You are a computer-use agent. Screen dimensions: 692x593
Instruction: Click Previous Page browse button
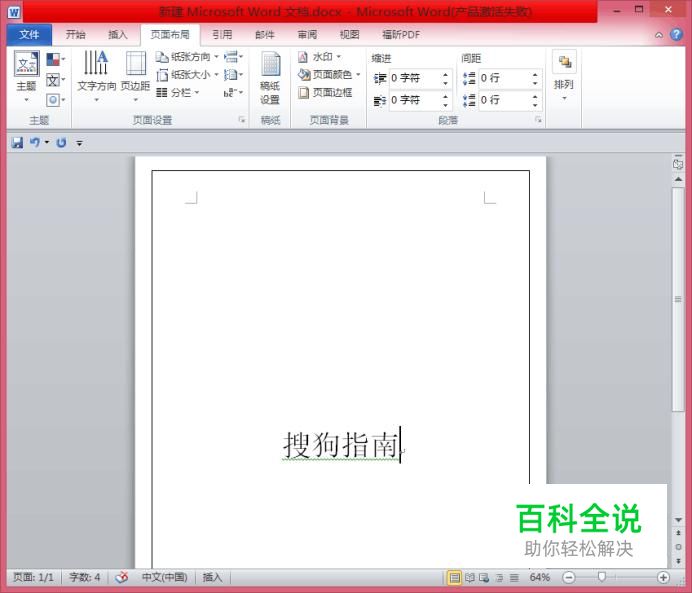coord(678,533)
